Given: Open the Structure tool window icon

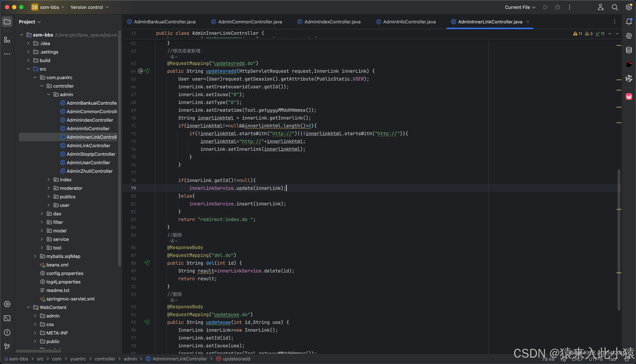Looking at the screenshot, I should coord(7,40).
